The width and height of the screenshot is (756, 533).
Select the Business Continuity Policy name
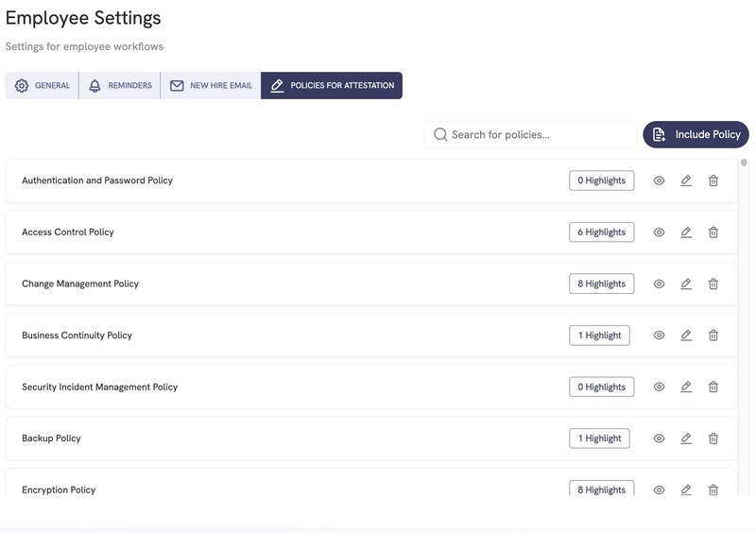click(x=77, y=335)
